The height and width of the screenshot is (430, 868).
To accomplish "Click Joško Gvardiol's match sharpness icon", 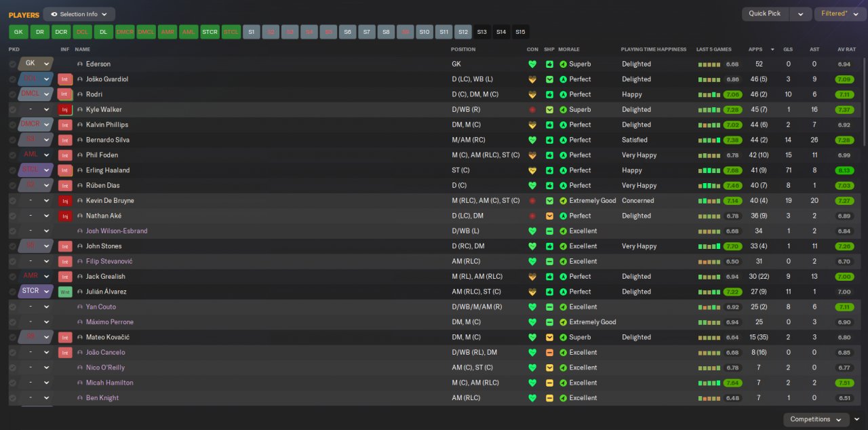I will coord(549,79).
